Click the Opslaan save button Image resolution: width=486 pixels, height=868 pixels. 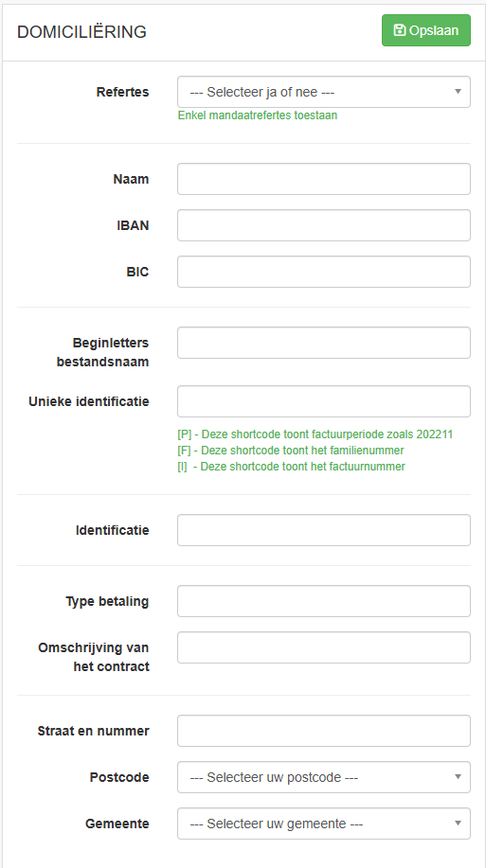click(426, 30)
